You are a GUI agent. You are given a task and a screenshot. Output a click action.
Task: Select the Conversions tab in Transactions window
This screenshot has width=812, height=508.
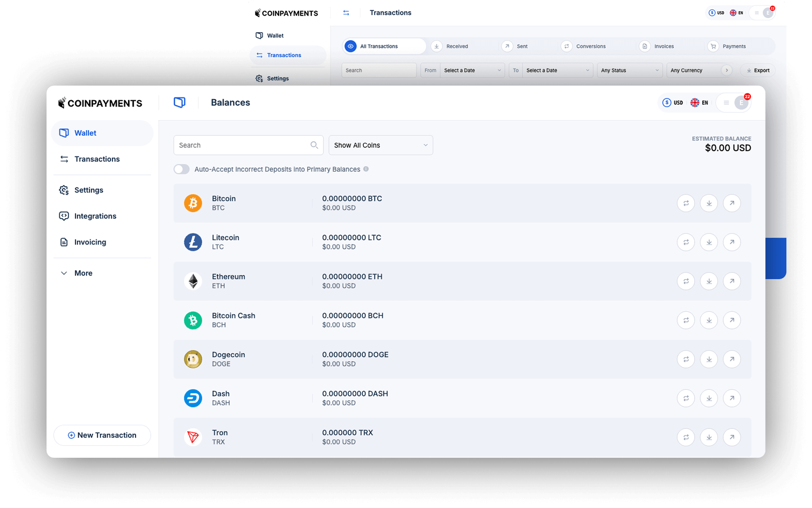pyautogui.click(x=584, y=46)
